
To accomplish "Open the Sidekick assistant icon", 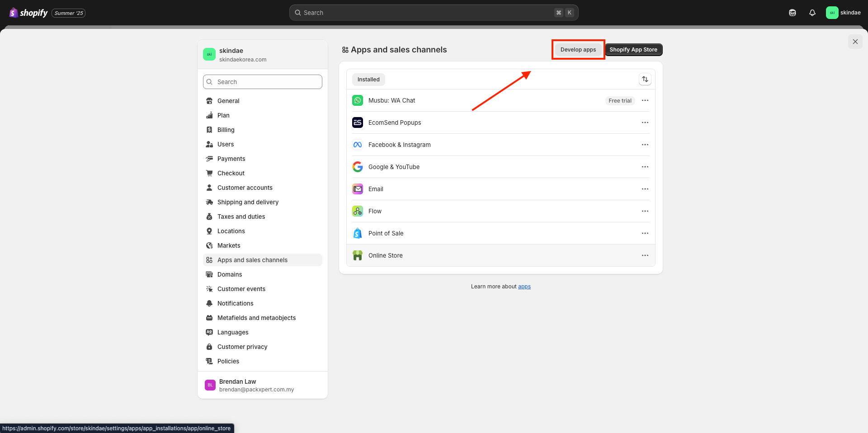I will point(793,13).
